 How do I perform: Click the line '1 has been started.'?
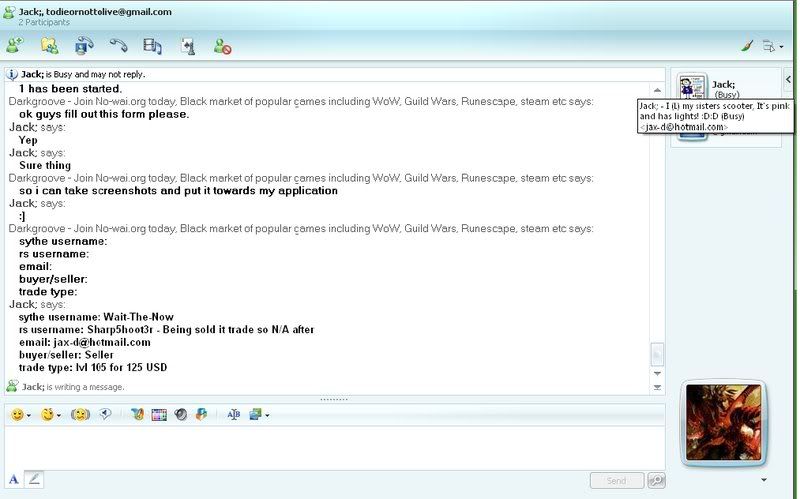coord(70,89)
